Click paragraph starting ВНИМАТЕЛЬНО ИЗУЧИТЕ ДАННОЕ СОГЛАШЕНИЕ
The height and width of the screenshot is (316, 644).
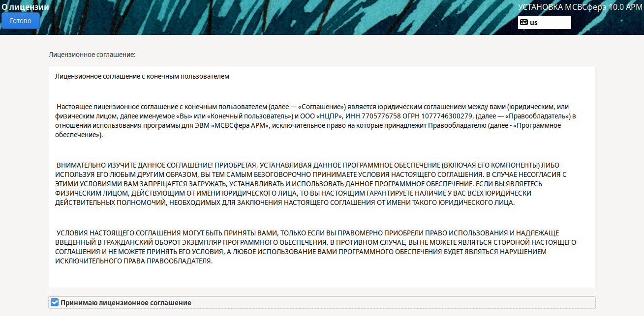pos(311,184)
